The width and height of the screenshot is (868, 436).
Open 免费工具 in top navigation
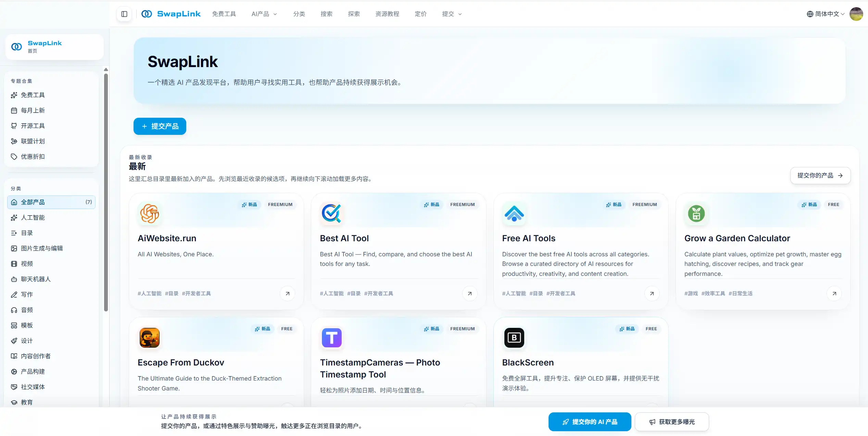[224, 14]
